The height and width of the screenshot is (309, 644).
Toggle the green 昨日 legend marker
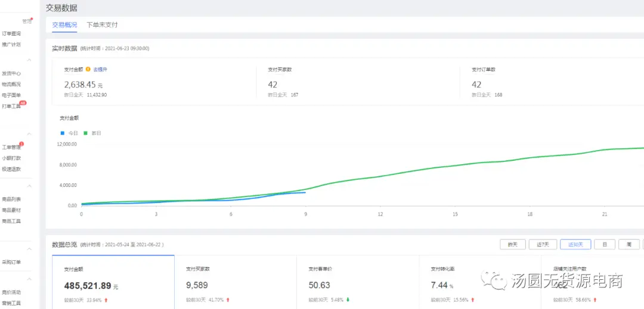coord(86,133)
